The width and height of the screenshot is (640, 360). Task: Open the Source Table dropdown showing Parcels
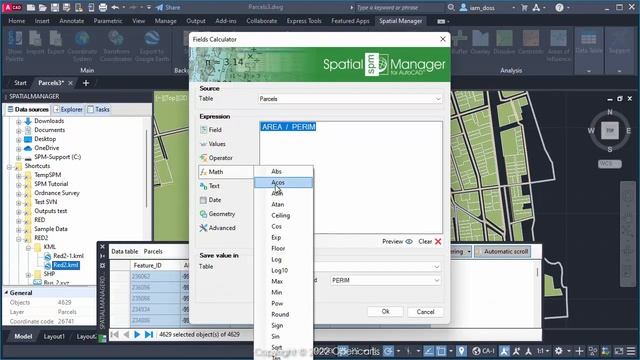tap(350, 99)
